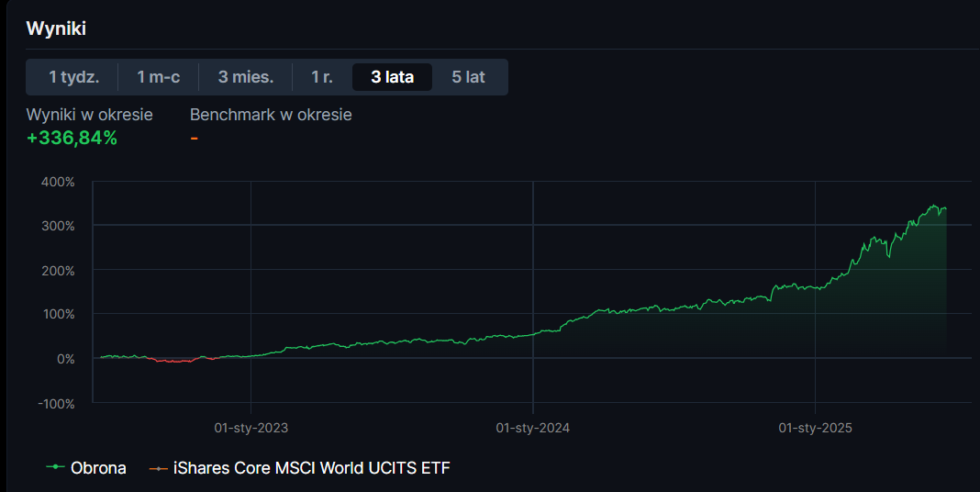Switch to the "5 lat" range

[x=468, y=77]
